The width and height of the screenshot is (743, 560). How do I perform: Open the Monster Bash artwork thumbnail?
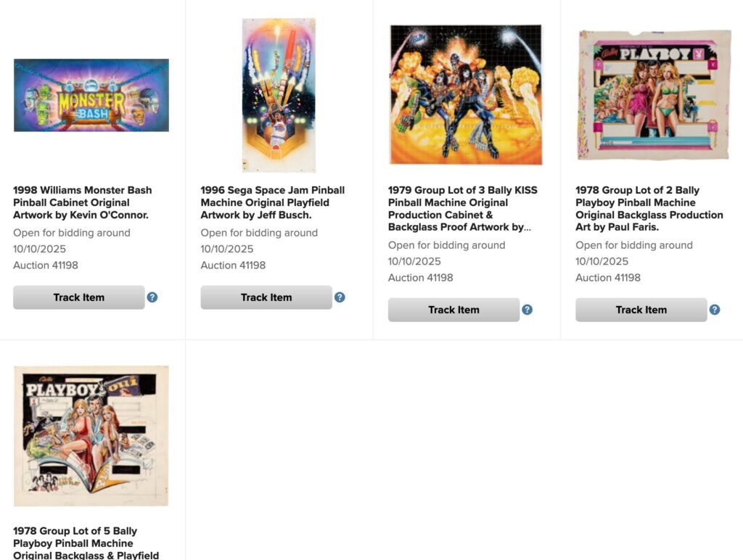[x=91, y=95]
